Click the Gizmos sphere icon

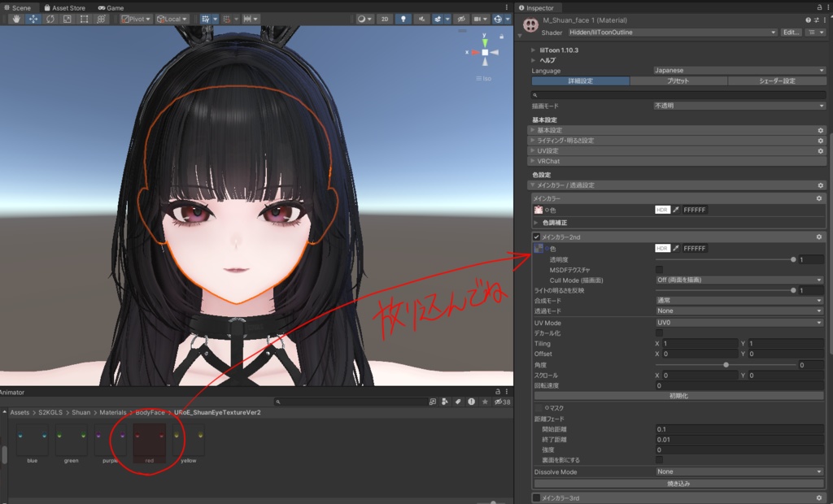click(x=498, y=20)
